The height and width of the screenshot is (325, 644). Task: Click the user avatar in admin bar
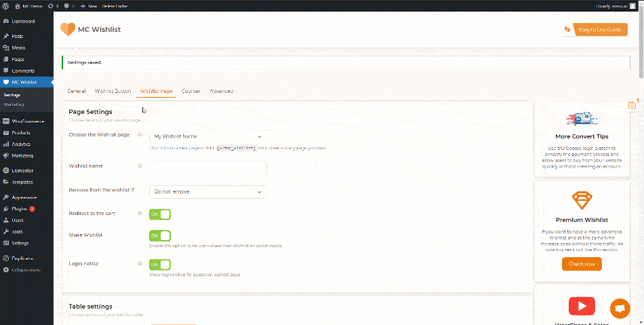pos(632,6)
